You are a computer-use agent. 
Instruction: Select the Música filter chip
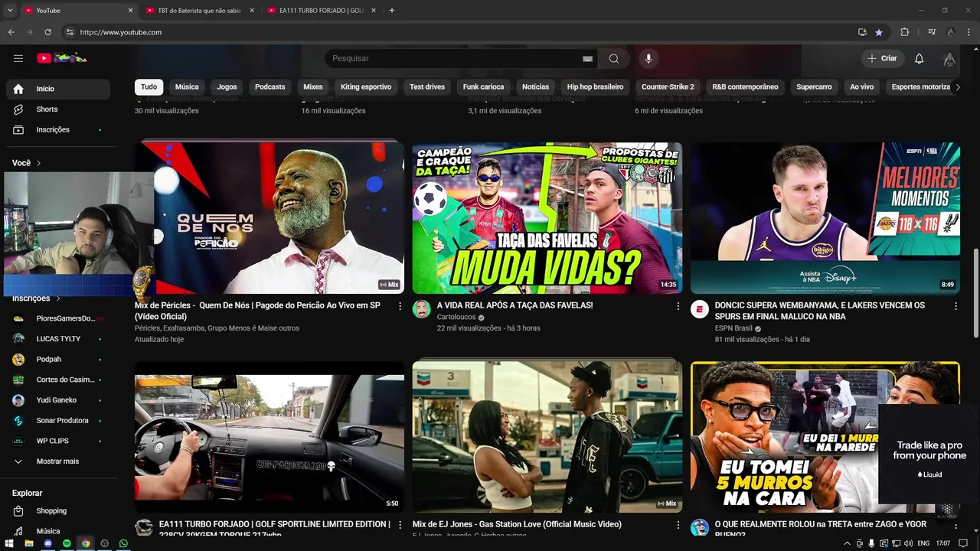coord(186,87)
